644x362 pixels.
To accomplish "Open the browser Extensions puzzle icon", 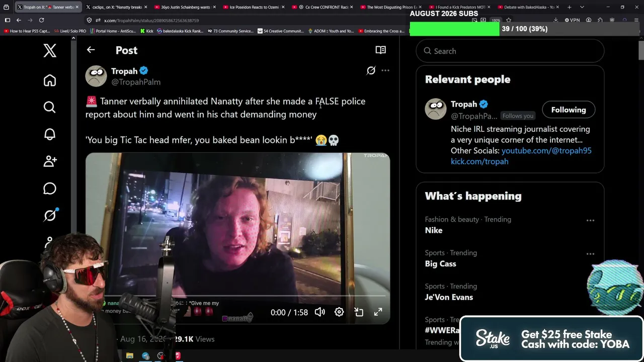I will (600, 20).
